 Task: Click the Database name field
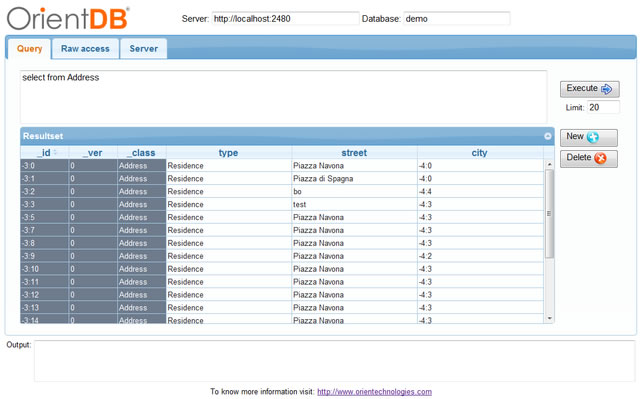tap(457, 19)
